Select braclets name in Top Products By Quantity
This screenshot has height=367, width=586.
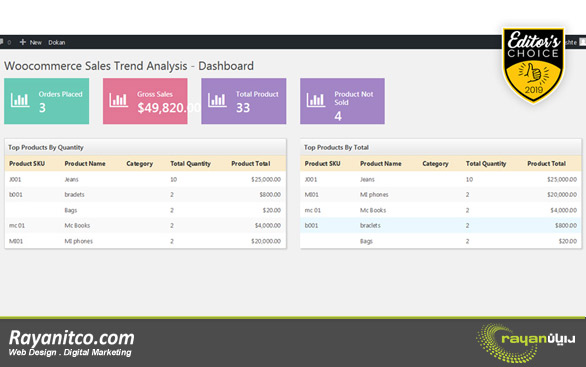74,195
